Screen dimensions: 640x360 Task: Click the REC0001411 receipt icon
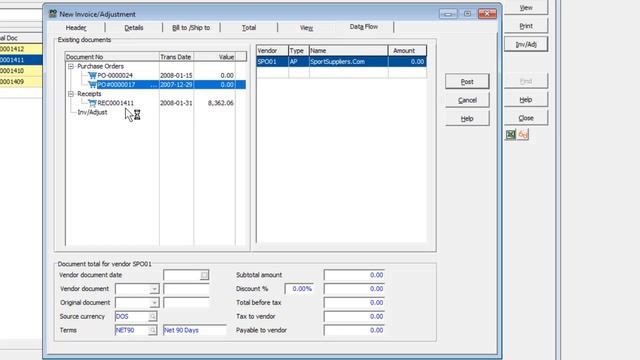click(x=92, y=103)
